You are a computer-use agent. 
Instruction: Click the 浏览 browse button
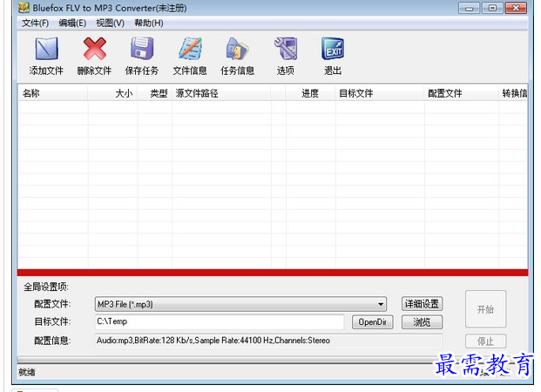(x=422, y=322)
